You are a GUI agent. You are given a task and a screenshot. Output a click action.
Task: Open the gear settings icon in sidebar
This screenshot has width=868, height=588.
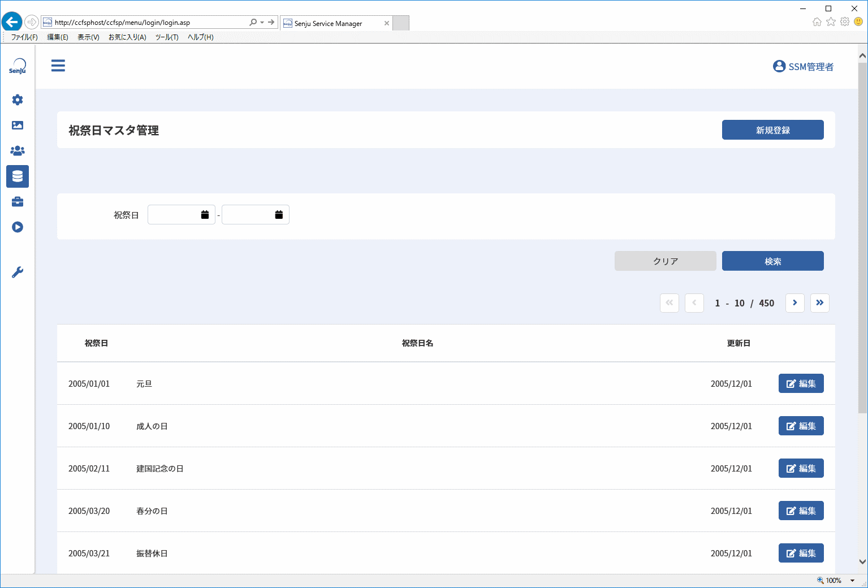[x=18, y=100]
